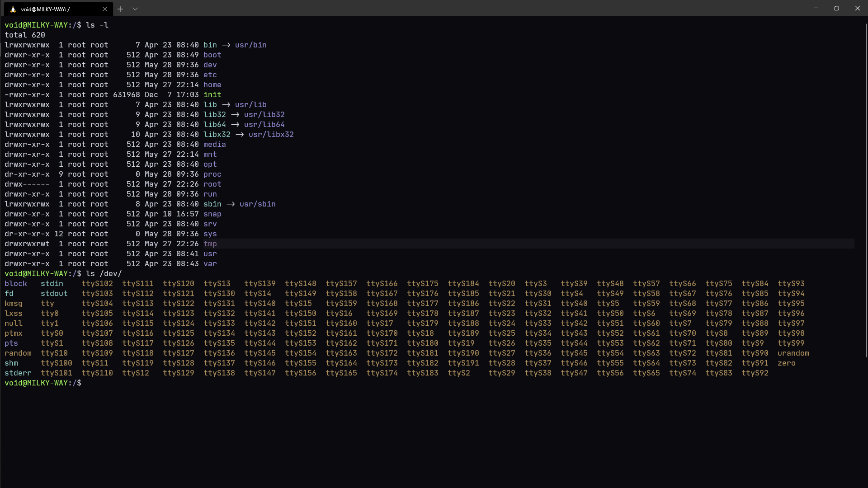Image resolution: width=868 pixels, height=488 pixels.
Task: Click the 'total 620' output line
Action: (x=25, y=35)
